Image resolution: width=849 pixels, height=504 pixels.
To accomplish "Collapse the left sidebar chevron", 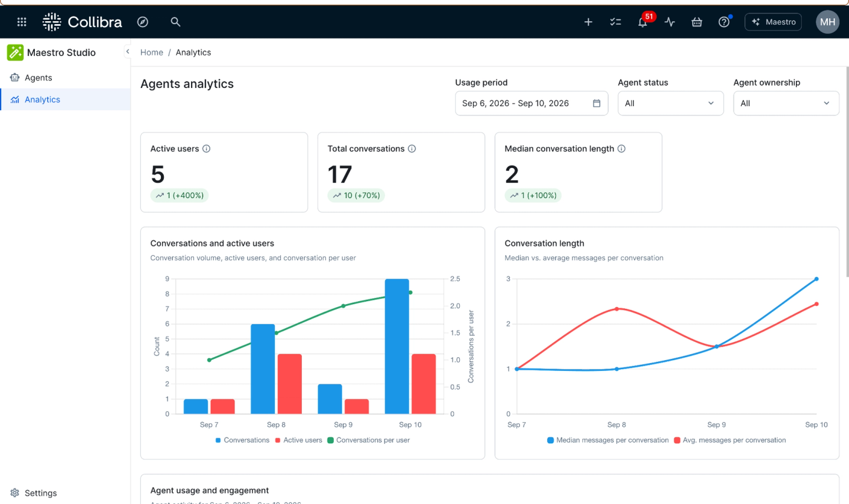I will pos(127,52).
